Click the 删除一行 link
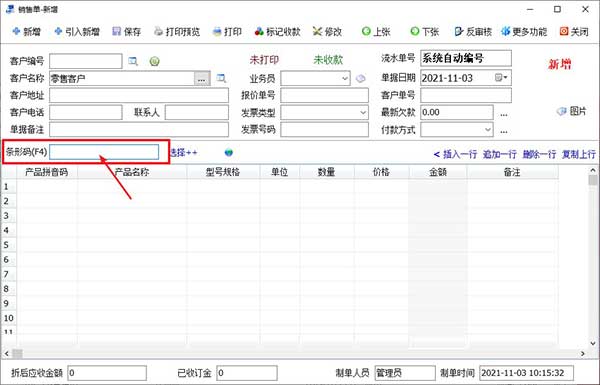Viewport: 600px width, 385px height. [x=539, y=154]
